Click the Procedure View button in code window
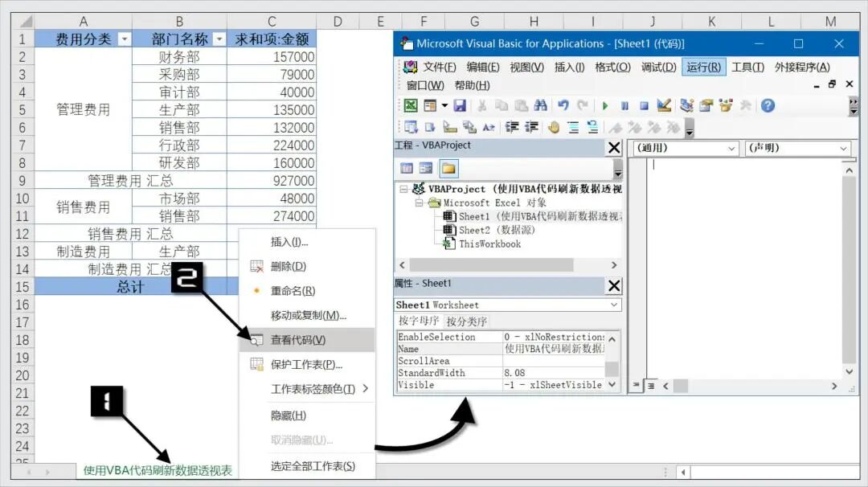This screenshot has width=868, height=487. (637, 385)
